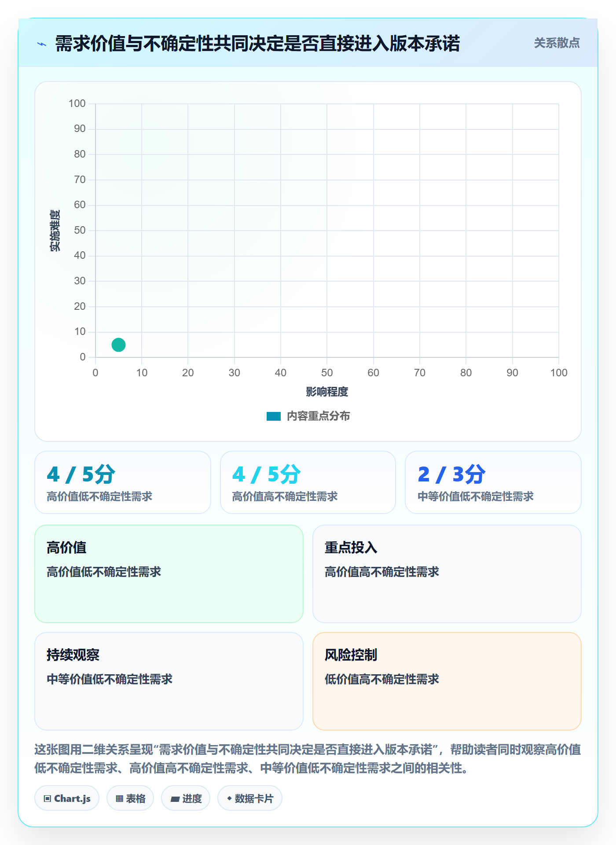Image resolution: width=616 pixels, height=845 pixels.
Task: Click the 影响程度 x-axis title
Action: pyautogui.click(x=327, y=392)
